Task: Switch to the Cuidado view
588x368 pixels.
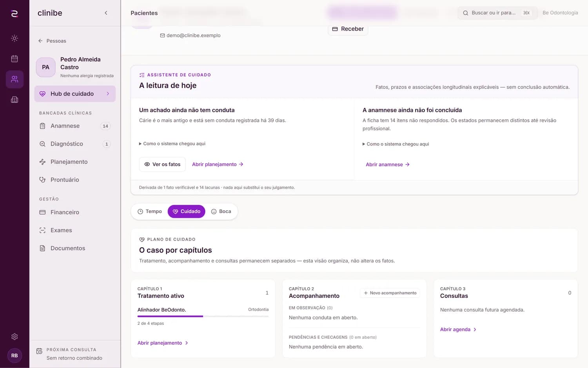Action: pyautogui.click(x=187, y=211)
